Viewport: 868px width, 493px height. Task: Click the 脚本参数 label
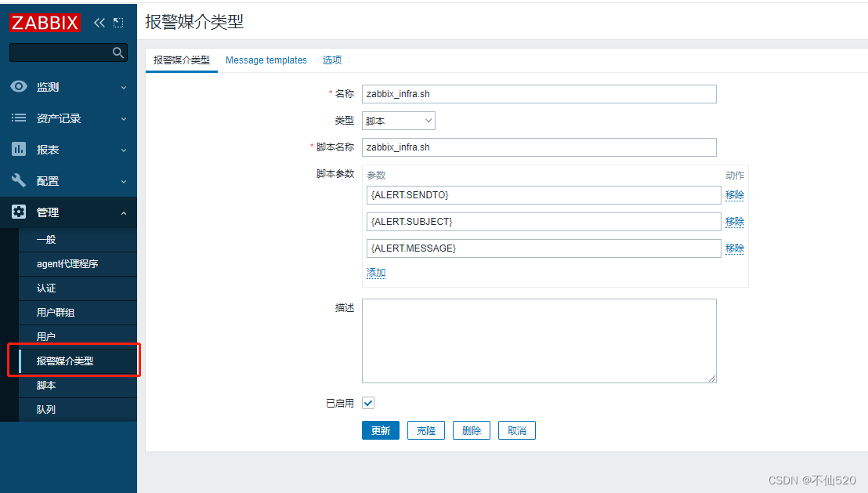click(335, 174)
